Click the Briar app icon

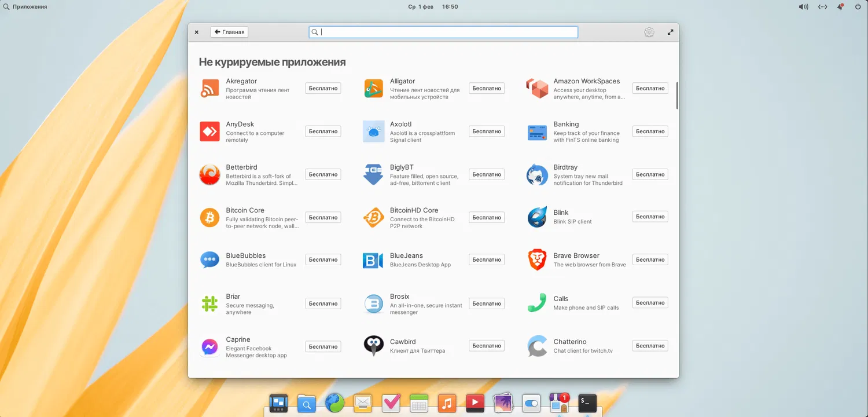tap(209, 303)
